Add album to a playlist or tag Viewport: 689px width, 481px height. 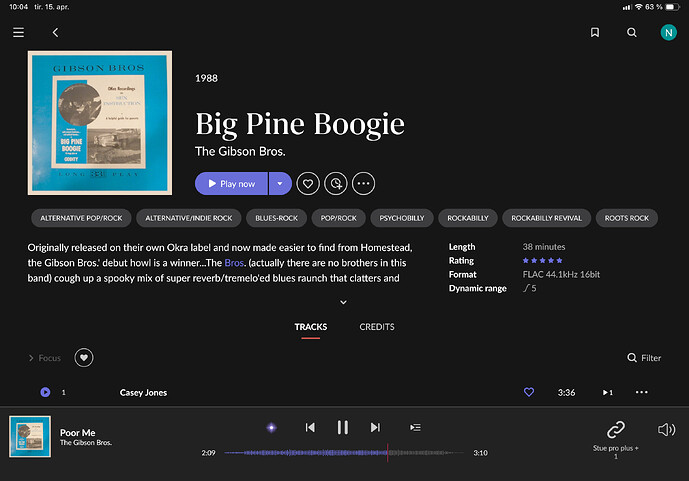tap(336, 184)
